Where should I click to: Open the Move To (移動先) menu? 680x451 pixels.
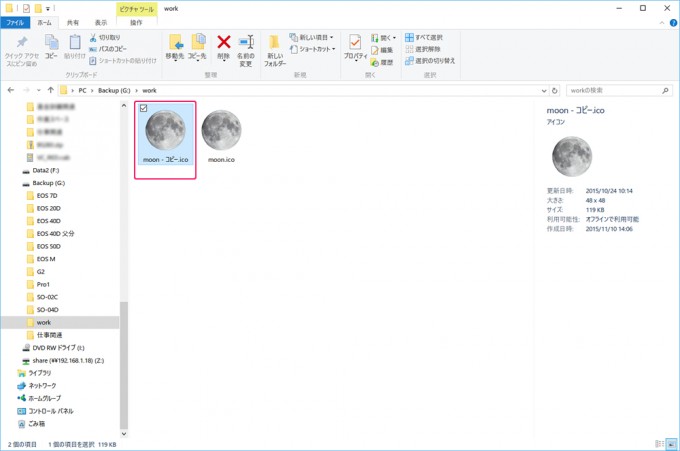[175, 47]
